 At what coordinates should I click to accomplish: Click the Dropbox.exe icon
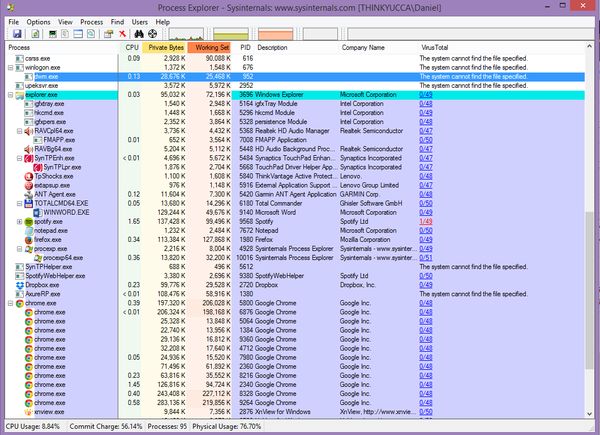20,285
